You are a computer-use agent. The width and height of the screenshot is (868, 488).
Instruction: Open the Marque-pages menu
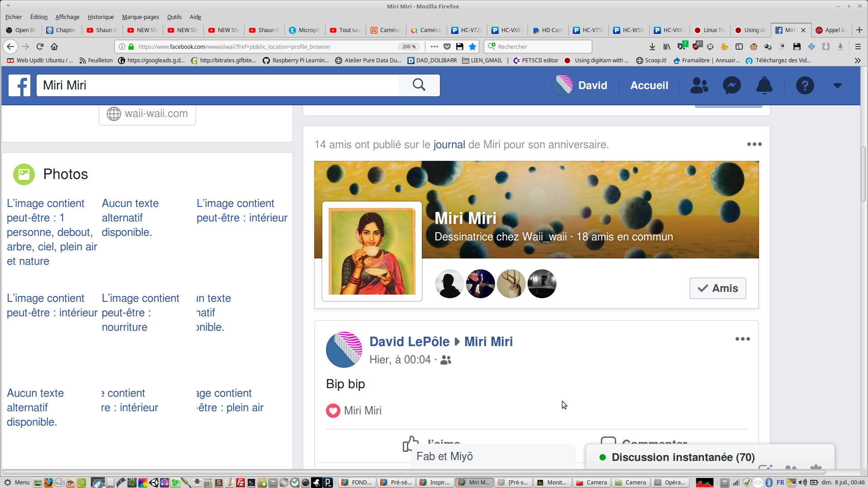click(x=140, y=17)
